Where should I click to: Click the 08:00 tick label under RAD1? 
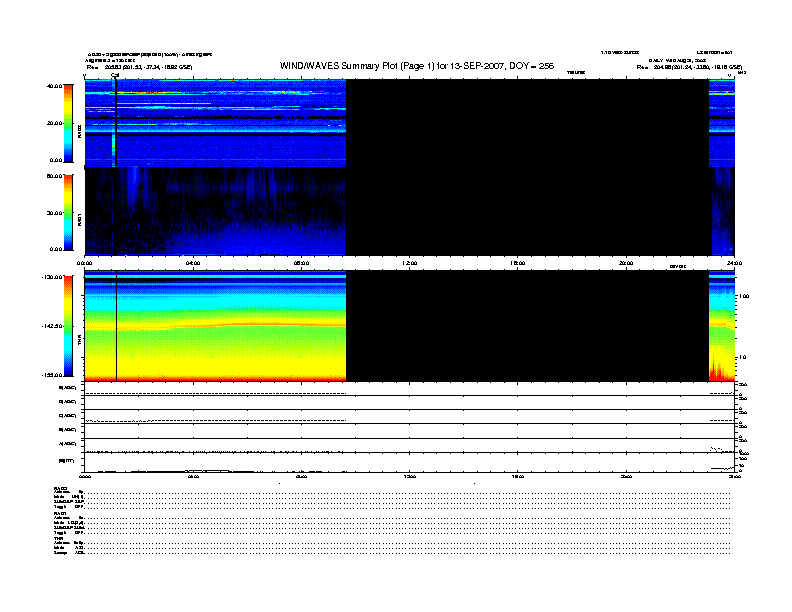click(301, 263)
